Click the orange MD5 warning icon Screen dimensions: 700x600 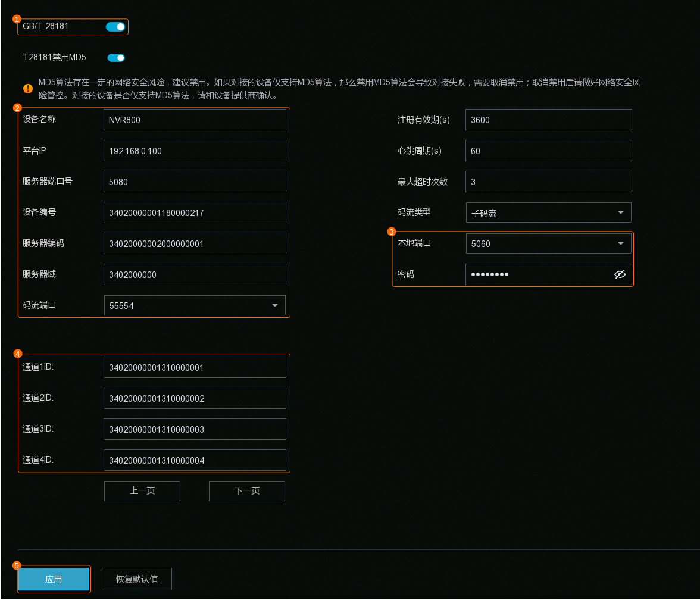click(28, 89)
